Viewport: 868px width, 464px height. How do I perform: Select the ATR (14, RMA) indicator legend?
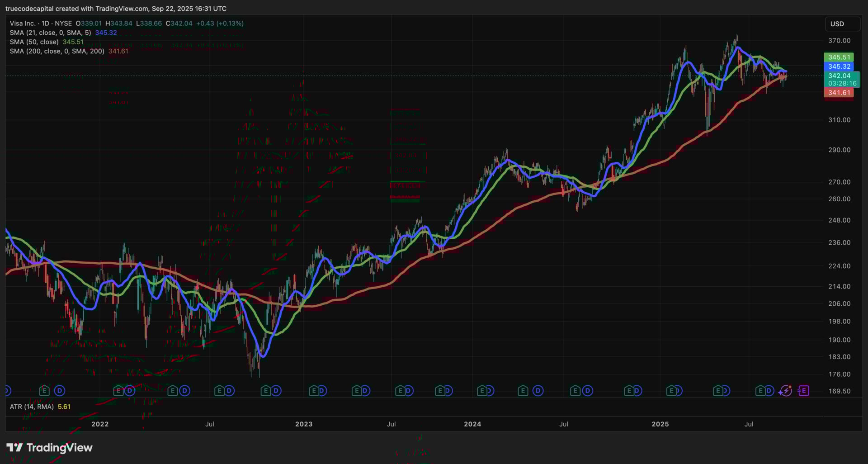tap(32, 407)
